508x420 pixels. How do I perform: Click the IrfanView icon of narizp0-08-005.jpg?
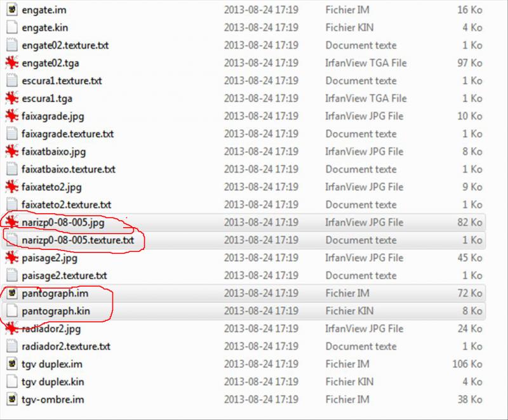click(x=11, y=222)
